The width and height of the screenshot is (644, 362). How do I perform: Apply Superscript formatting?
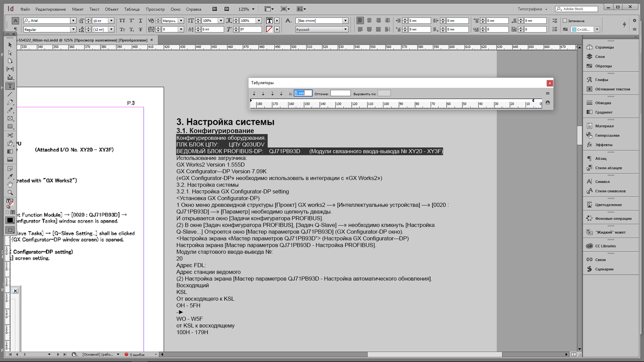click(131, 21)
